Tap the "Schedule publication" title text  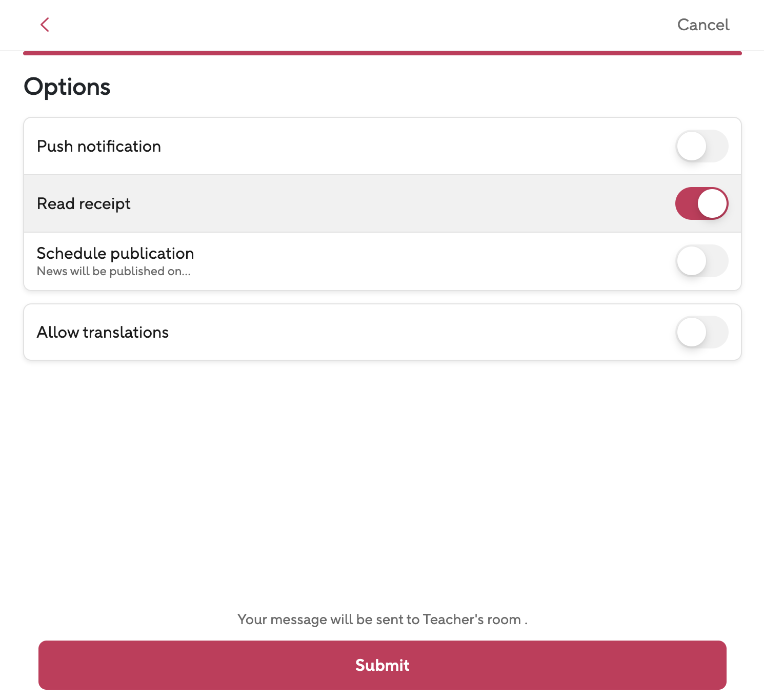click(115, 253)
